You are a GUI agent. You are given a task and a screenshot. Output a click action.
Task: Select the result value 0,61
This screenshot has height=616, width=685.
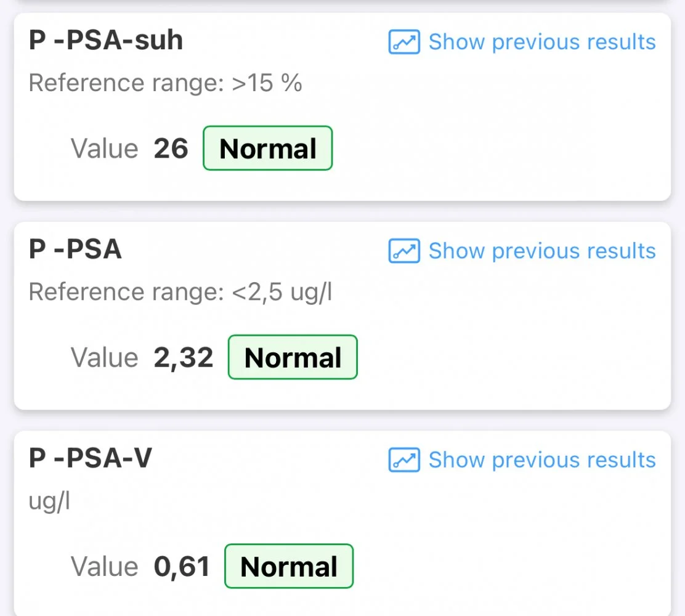[181, 567]
